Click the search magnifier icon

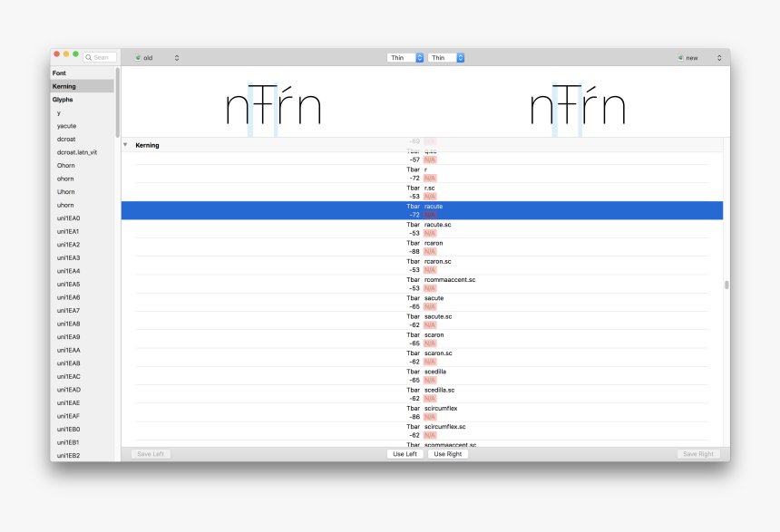(x=89, y=57)
